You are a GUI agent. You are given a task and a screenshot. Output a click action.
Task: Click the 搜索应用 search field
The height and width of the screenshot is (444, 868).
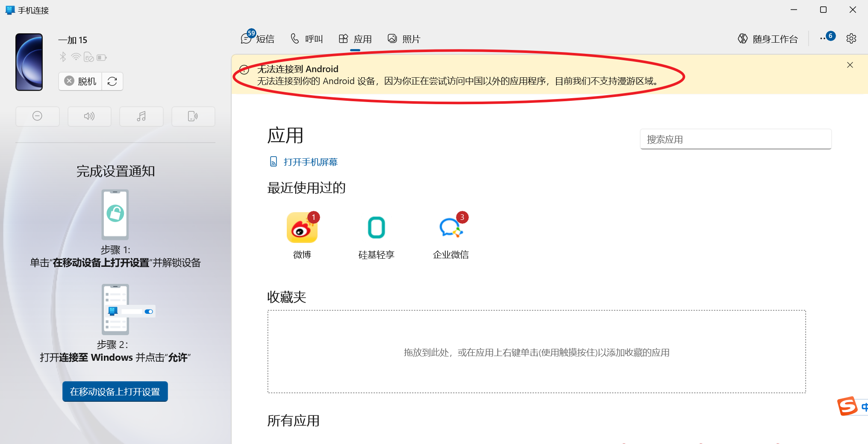tap(736, 139)
